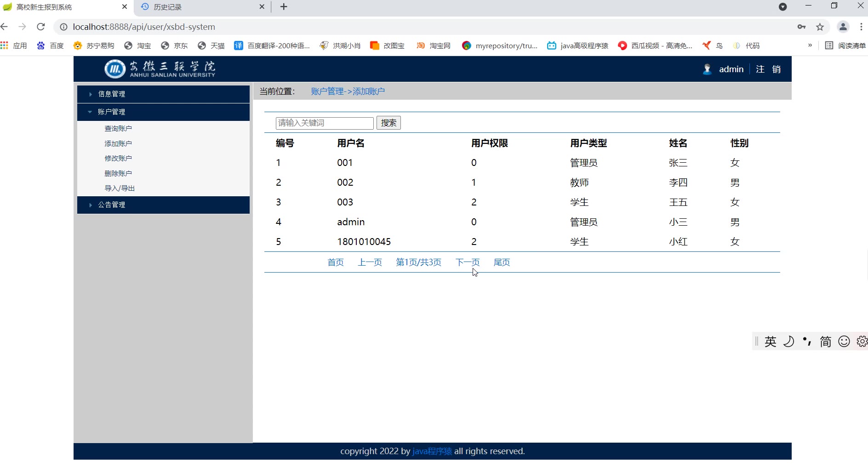Viewport: 868px width, 467px height.
Task: Open the saved passwords key icon
Action: (801, 27)
